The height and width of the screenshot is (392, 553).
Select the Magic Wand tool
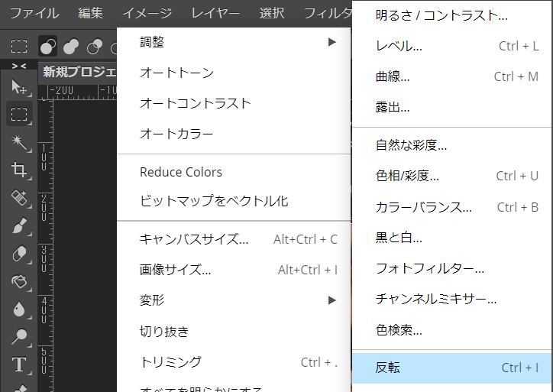pyautogui.click(x=19, y=142)
